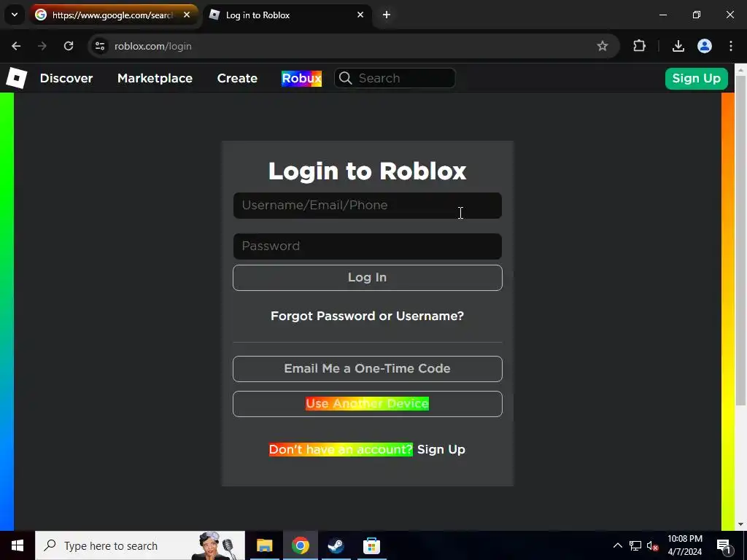This screenshot has width=747, height=560.
Task: Open the Windows Start menu
Action: (x=18, y=545)
